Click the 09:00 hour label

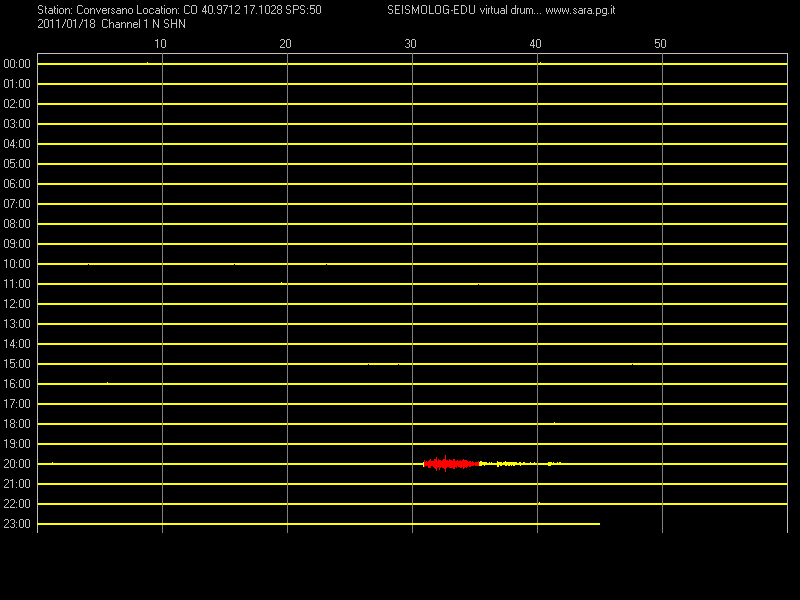point(17,244)
